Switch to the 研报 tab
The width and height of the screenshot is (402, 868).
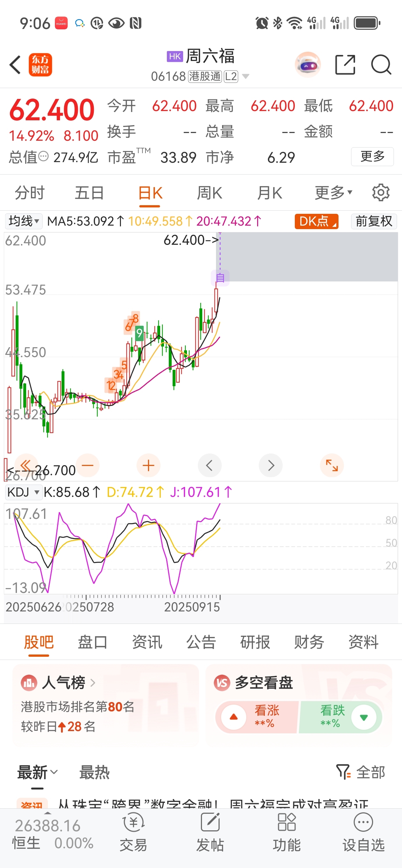click(x=255, y=642)
